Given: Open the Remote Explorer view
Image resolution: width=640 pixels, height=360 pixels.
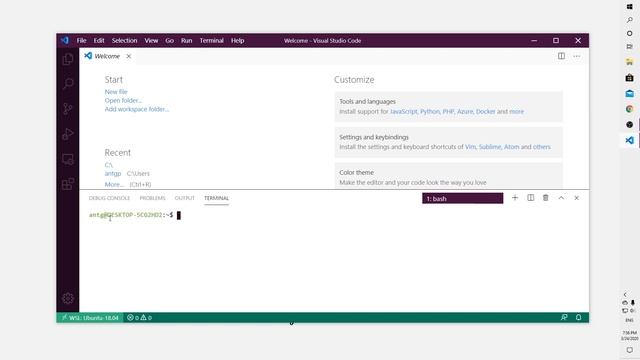Looking at the screenshot, I should pos(68,159).
